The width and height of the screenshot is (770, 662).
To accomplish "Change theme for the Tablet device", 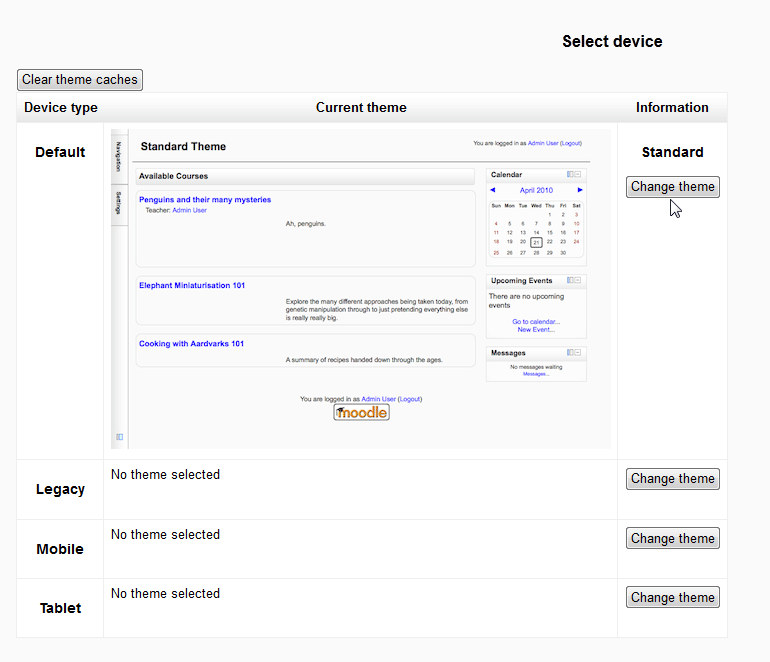I will [x=672, y=598].
